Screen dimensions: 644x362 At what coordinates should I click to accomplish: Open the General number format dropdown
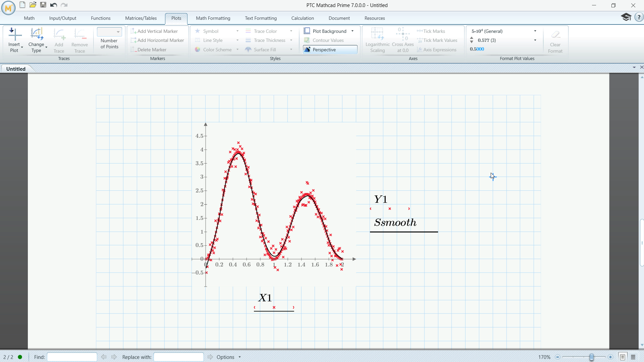pos(535,31)
